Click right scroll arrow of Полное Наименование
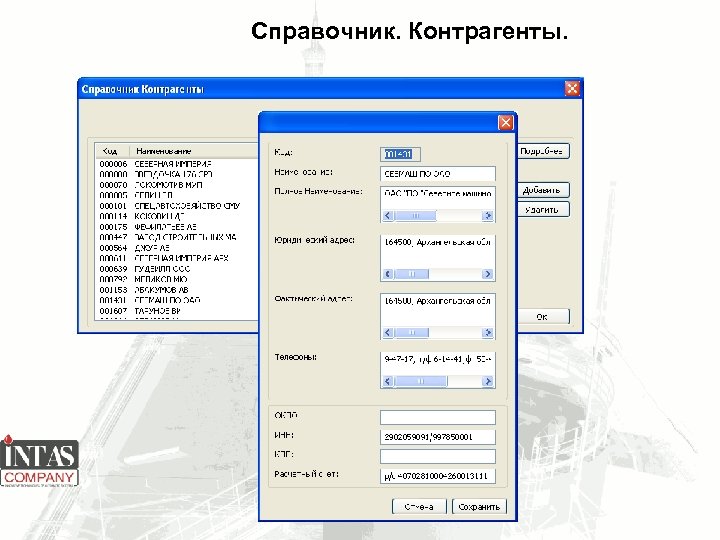720x540 pixels. (x=488, y=216)
